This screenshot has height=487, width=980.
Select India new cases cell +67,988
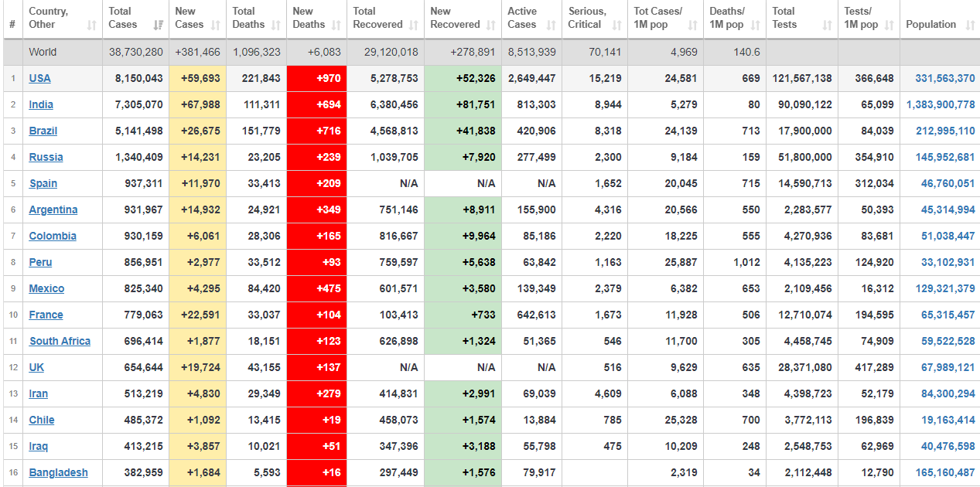click(197, 104)
